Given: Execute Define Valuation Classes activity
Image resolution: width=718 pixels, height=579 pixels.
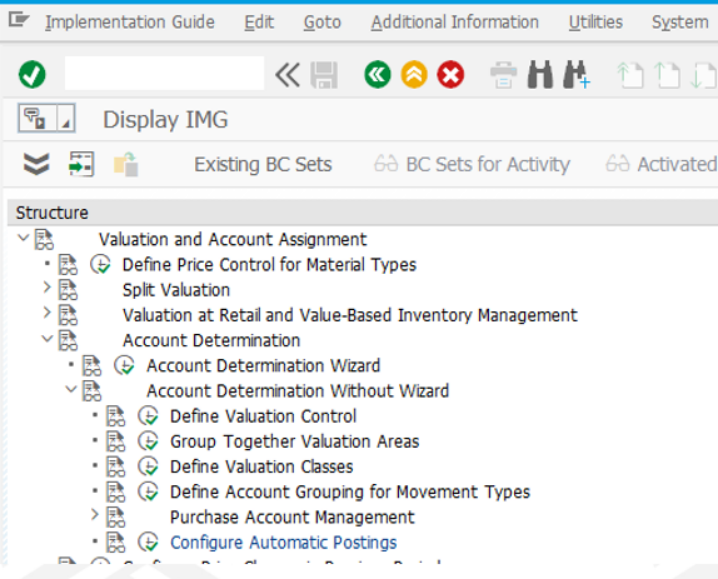Looking at the screenshot, I should pos(148,466).
